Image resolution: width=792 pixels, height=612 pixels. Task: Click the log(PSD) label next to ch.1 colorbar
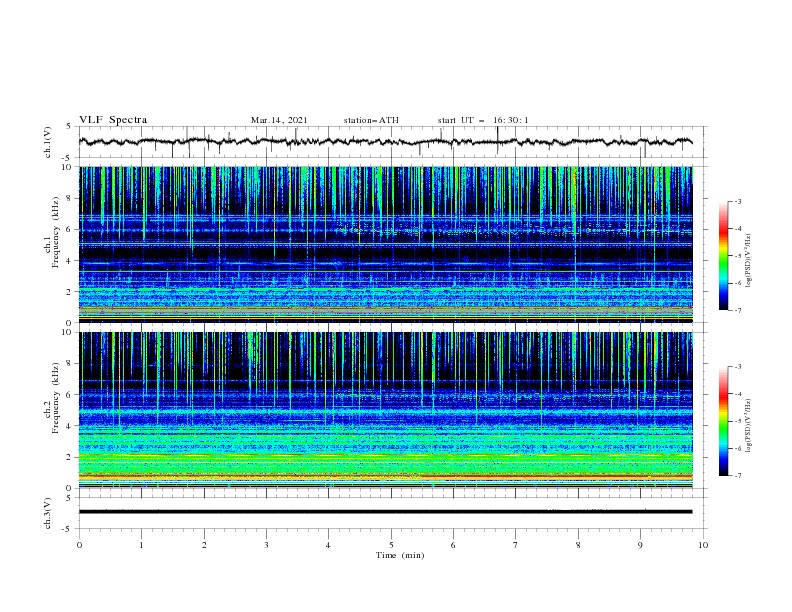point(748,261)
